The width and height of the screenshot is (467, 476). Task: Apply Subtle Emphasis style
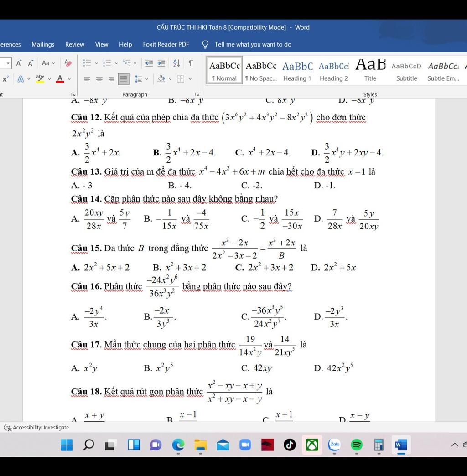point(443,70)
